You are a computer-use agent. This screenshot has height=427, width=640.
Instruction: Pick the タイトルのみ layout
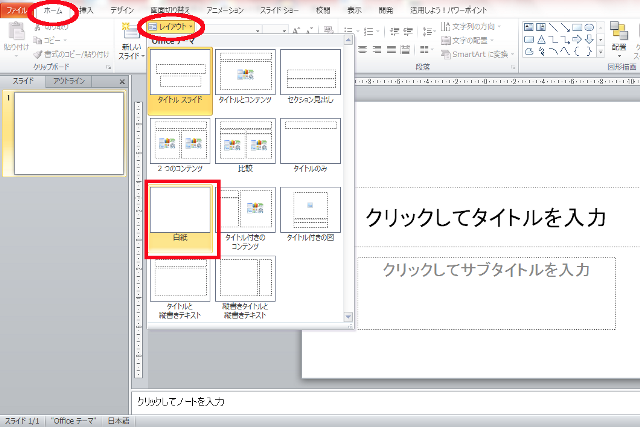[310, 145]
